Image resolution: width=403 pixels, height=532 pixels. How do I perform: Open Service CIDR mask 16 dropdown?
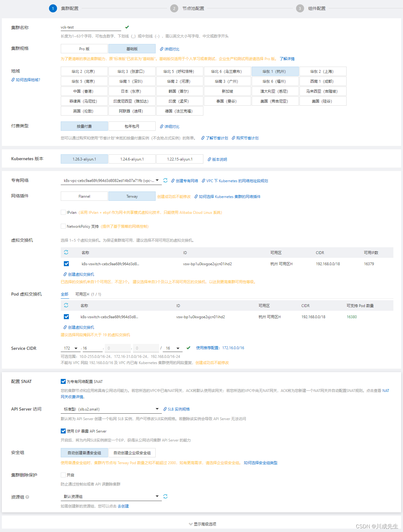[173, 348]
